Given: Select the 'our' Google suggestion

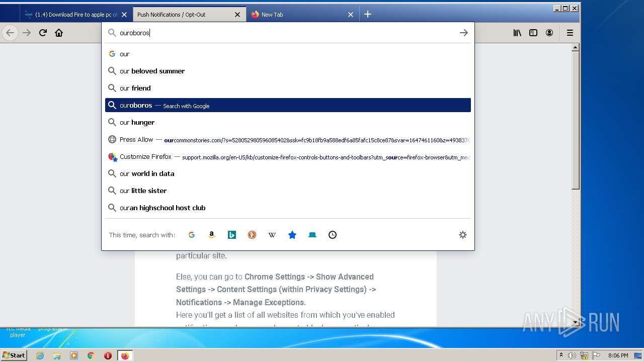Looking at the screenshot, I should tap(288, 54).
